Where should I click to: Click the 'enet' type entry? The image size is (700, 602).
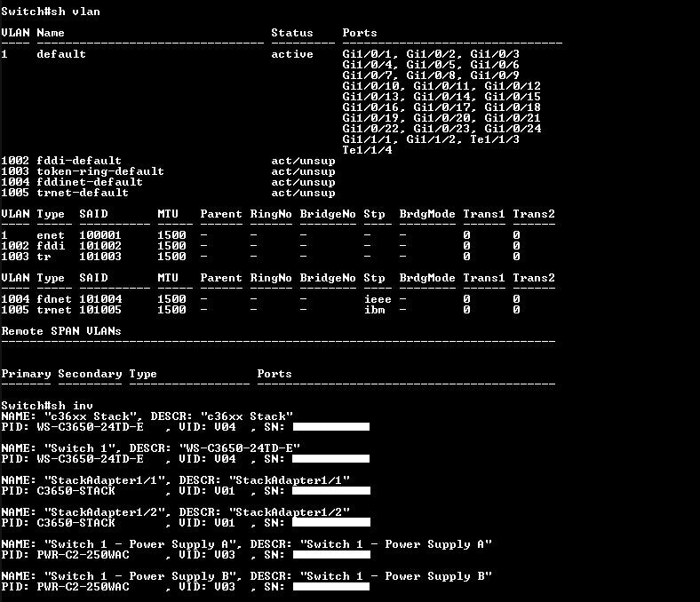[x=51, y=235]
